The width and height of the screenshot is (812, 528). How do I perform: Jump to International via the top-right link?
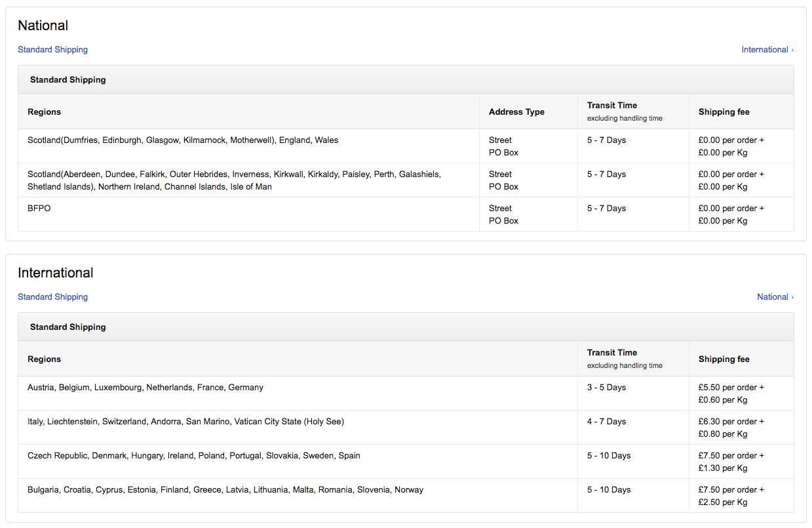tap(765, 50)
